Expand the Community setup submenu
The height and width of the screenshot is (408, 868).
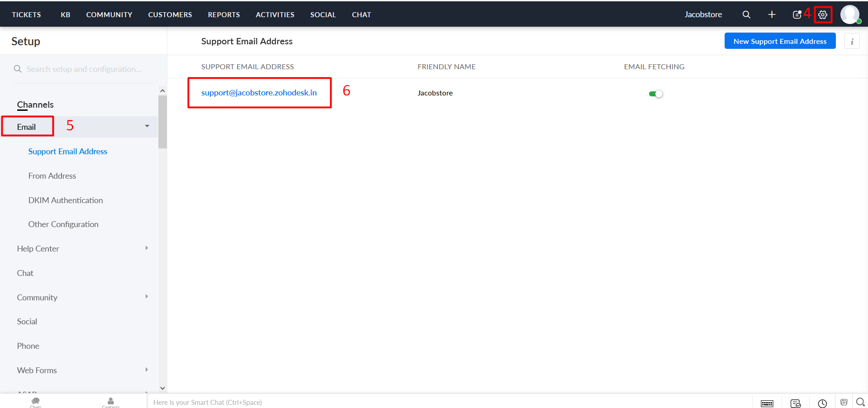(x=147, y=297)
